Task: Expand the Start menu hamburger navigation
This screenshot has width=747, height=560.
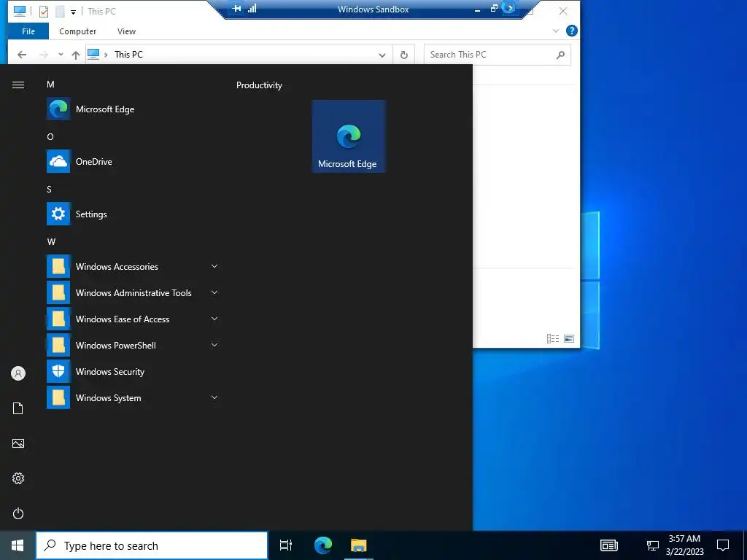Action: (18, 85)
